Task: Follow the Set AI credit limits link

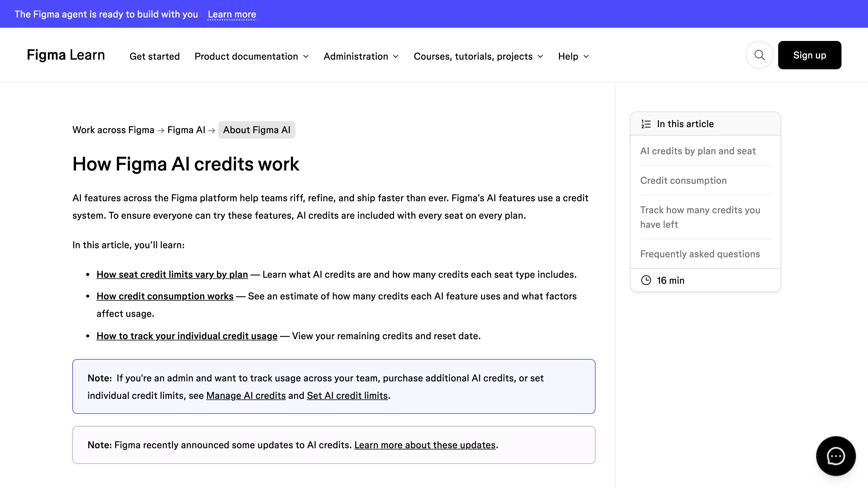Action: click(x=347, y=396)
